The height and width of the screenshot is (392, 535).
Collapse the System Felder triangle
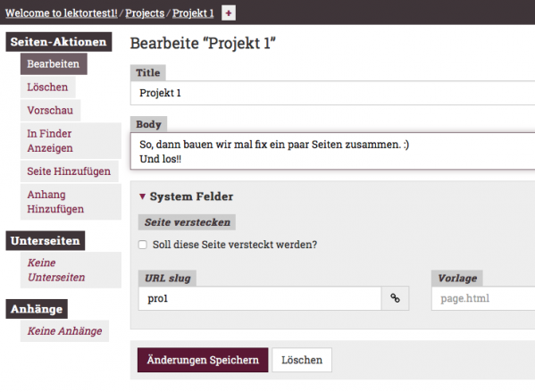point(142,196)
